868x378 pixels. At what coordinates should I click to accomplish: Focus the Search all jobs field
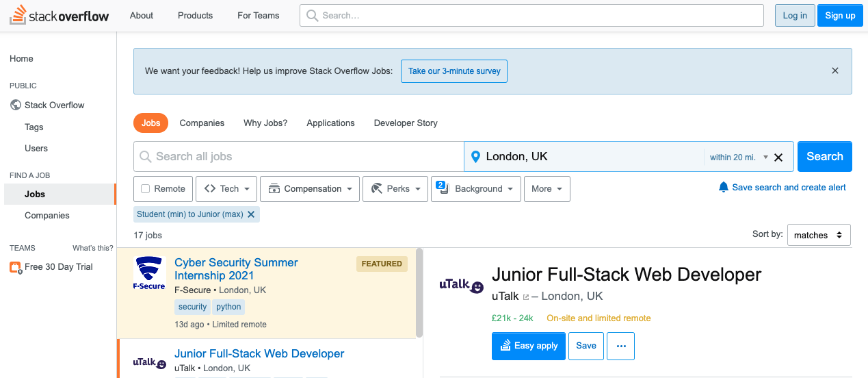299,156
